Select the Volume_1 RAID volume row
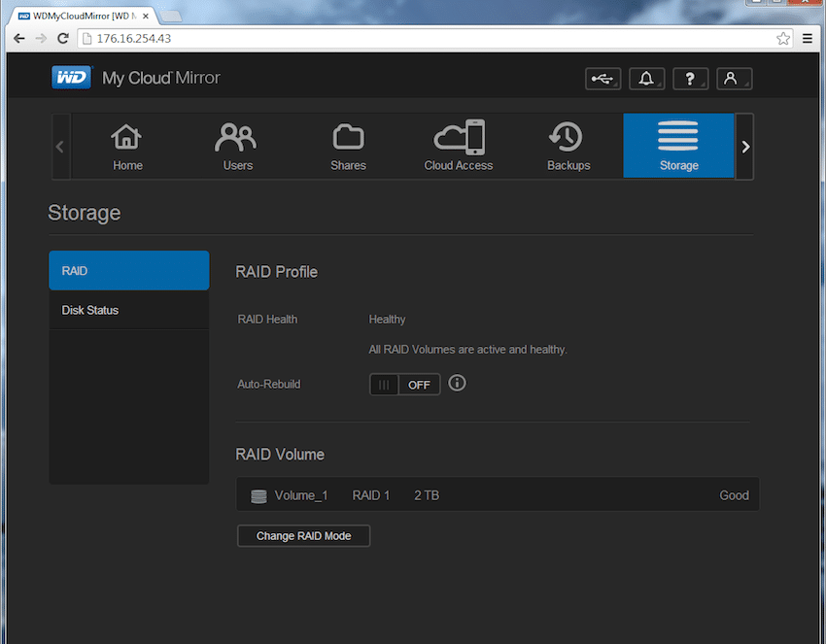 pyautogui.click(x=498, y=494)
